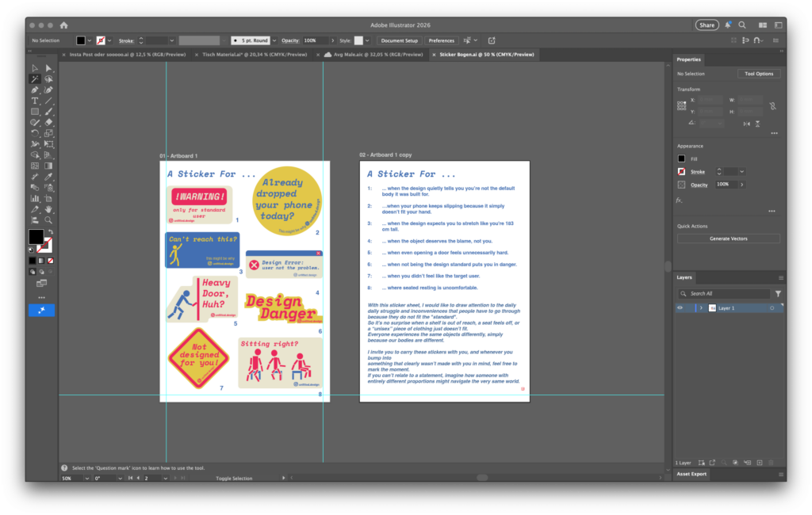The width and height of the screenshot is (812, 515).
Task: Click the Generate Vectors button
Action: 728,238
